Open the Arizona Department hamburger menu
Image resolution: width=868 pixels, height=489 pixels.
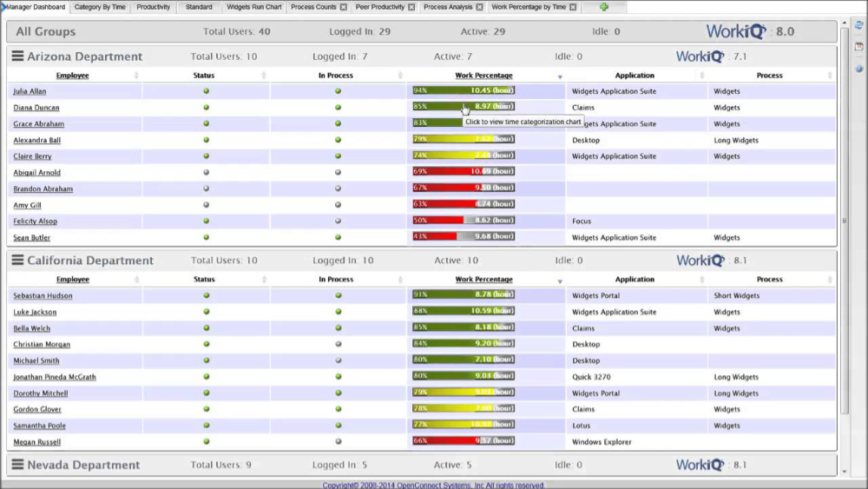17,56
